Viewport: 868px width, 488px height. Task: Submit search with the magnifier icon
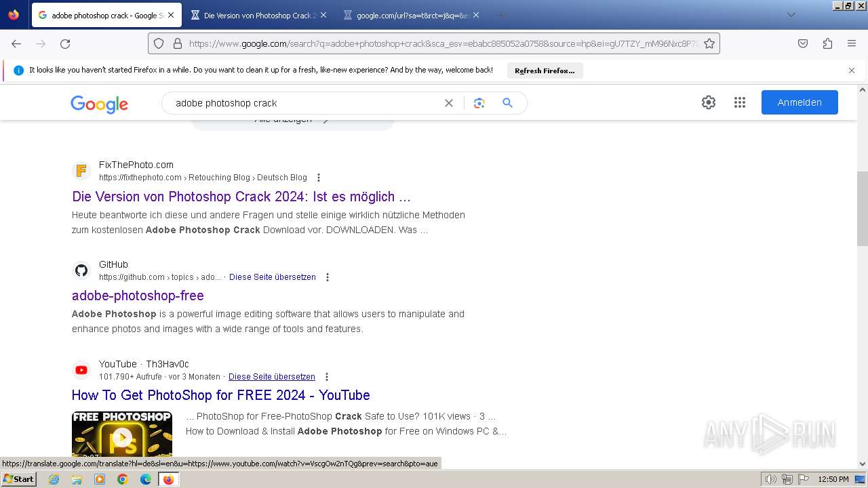(x=507, y=103)
